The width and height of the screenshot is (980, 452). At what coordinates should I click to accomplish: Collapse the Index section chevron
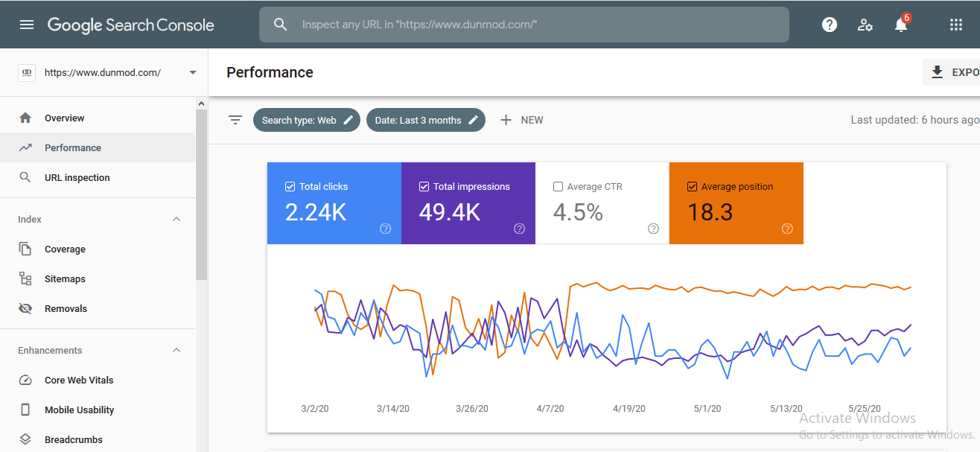[x=176, y=219]
